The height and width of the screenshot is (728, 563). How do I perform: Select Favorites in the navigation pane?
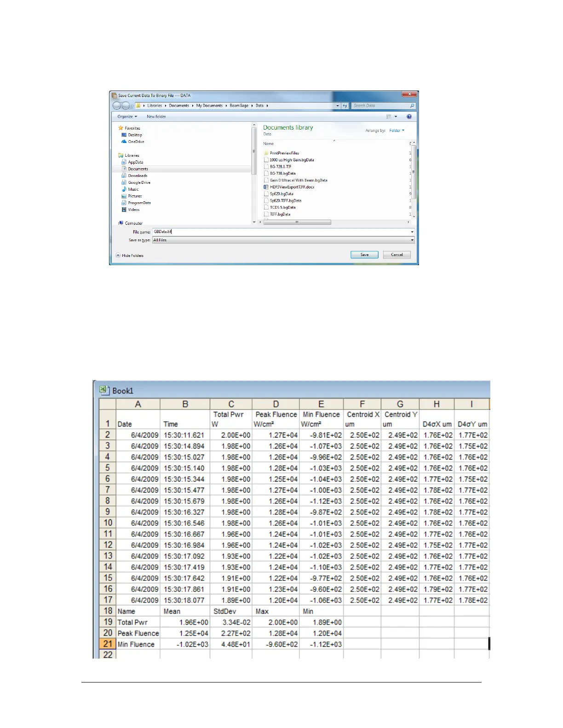(x=132, y=128)
